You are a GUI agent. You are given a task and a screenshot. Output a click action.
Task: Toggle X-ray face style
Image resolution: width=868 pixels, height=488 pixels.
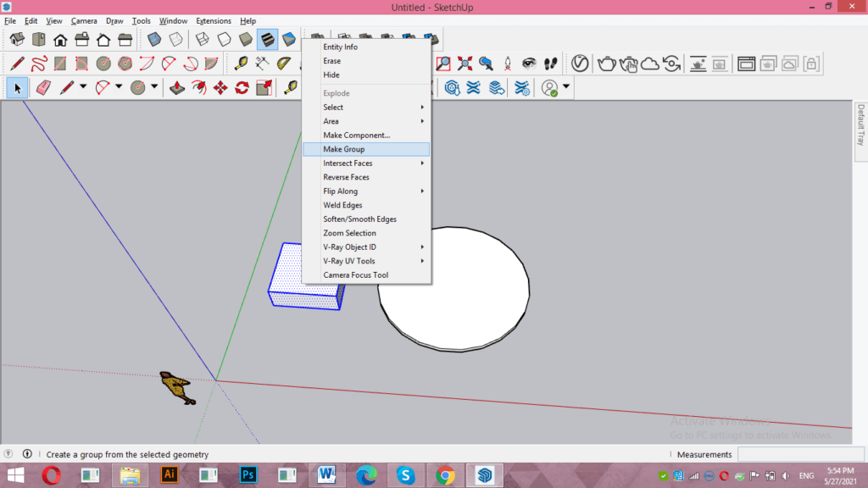(x=156, y=38)
